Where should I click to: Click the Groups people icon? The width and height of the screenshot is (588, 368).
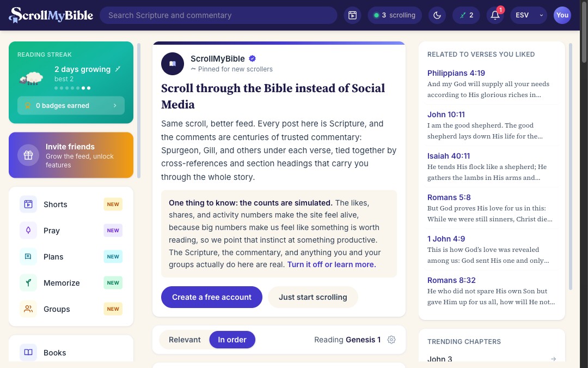(28, 309)
